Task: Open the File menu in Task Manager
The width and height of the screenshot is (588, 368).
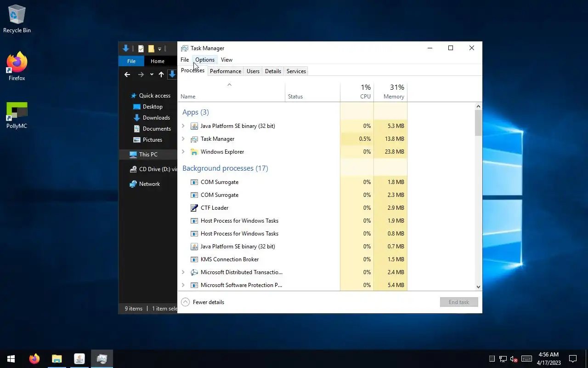Action: click(x=185, y=60)
